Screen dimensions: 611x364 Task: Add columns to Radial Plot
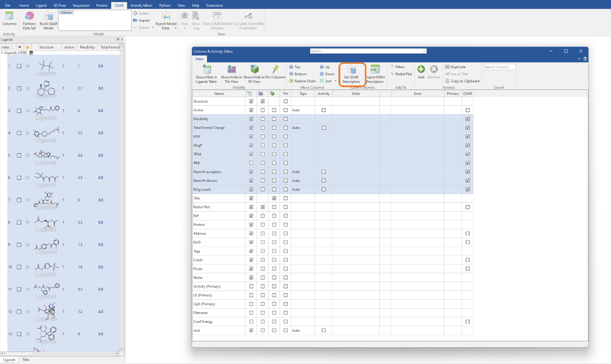[x=401, y=74]
